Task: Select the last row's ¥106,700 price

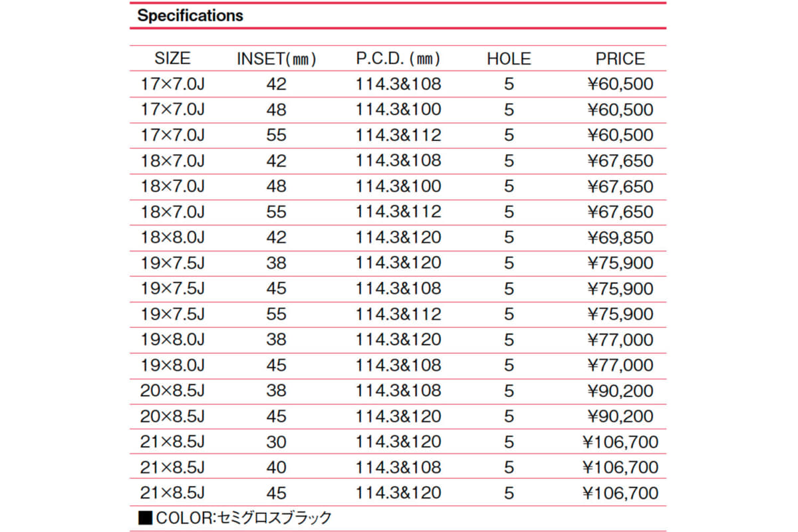Action: tap(620, 493)
